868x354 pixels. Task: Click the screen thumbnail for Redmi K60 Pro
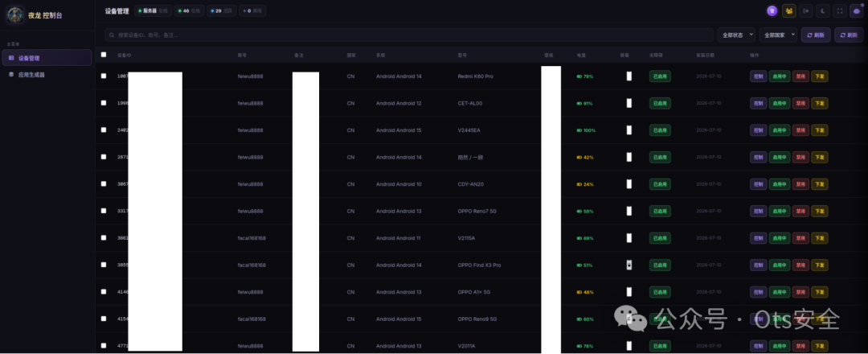[x=628, y=76]
